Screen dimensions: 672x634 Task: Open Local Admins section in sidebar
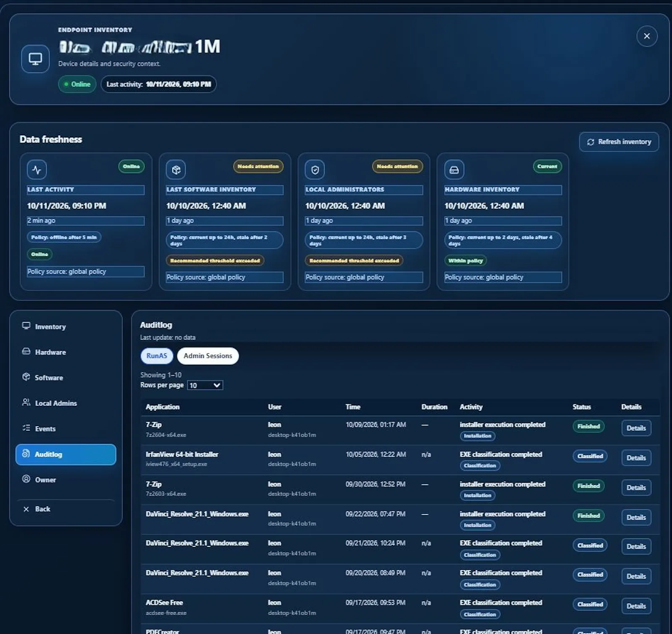(x=66, y=403)
